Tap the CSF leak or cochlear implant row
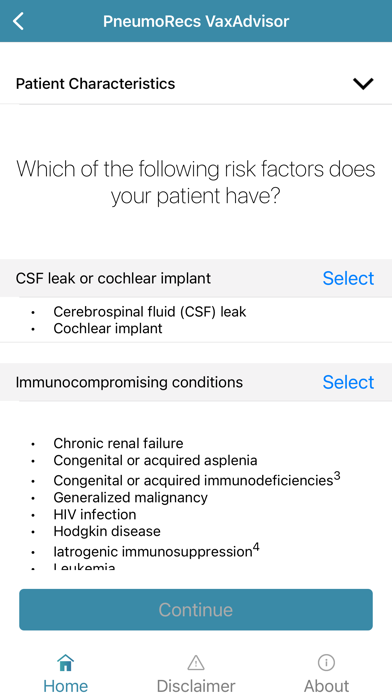 [196, 278]
